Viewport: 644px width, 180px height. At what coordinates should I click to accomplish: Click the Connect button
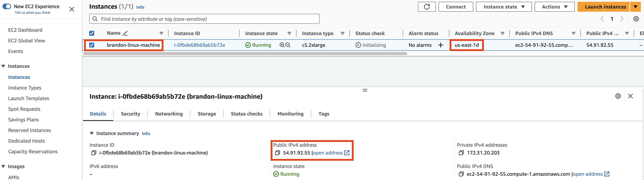pyautogui.click(x=455, y=7)
